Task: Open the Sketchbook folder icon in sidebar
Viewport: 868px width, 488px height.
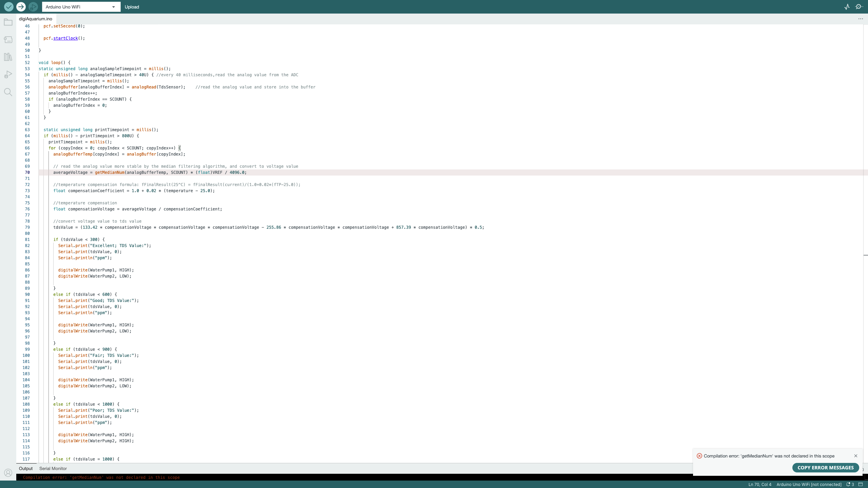Action: point(8,22)
